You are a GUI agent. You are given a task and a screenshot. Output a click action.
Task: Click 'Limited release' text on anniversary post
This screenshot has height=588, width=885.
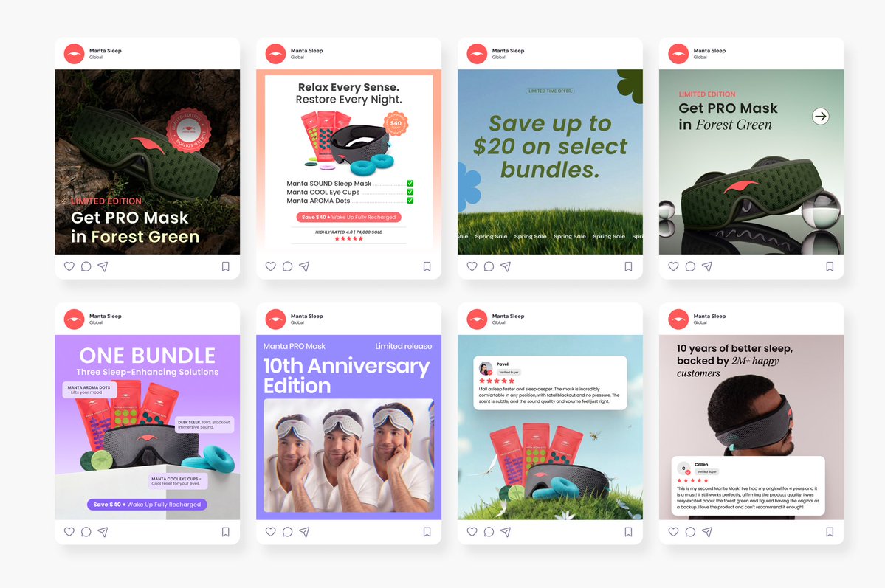coord(404,346)
